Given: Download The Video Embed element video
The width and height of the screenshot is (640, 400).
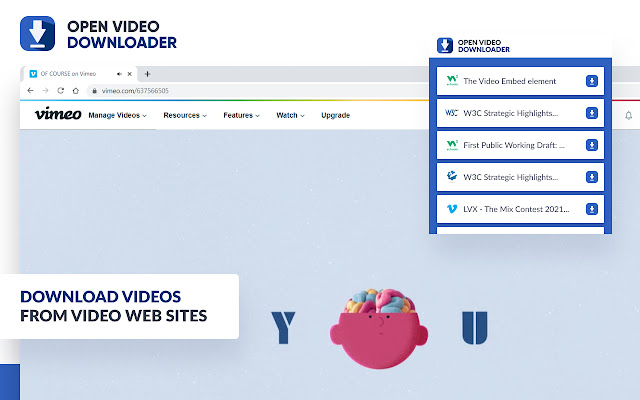Looking at the screenshot, I should click(591, 81).
